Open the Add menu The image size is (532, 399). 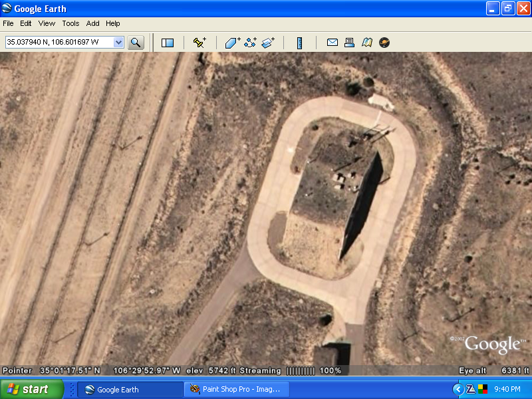pyautogui.click(x=92, y=23)
